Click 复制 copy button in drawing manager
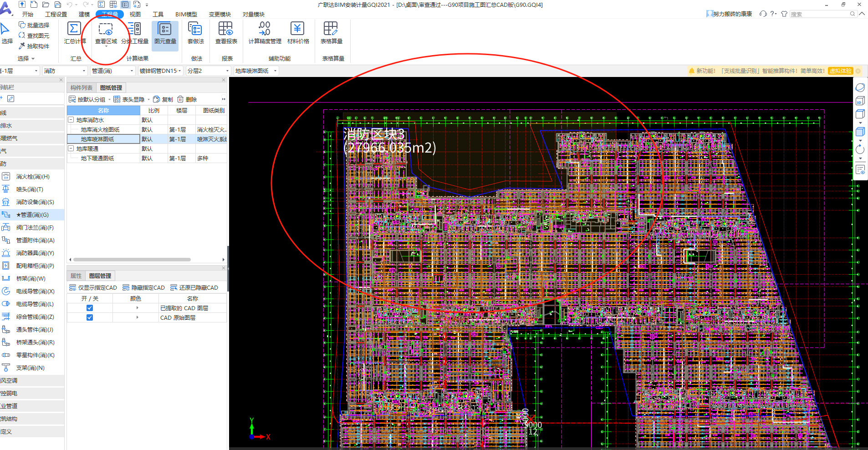 click(x=163, y=99)
